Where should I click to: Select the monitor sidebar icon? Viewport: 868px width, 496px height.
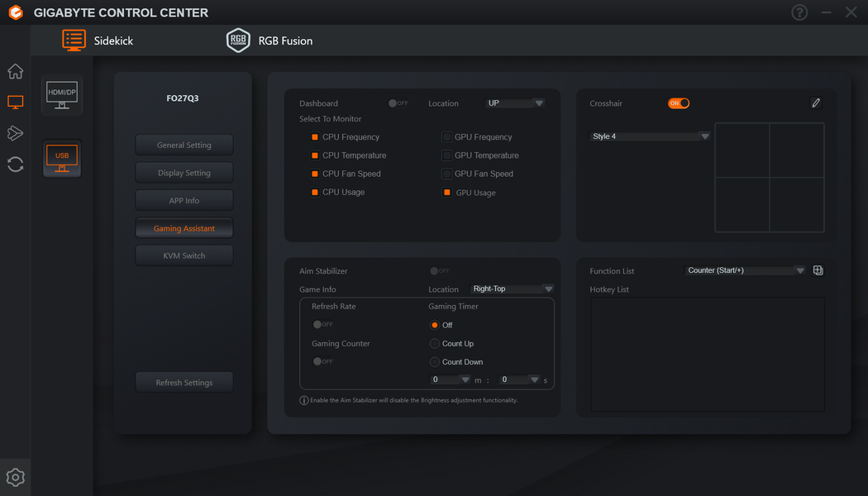15,102
